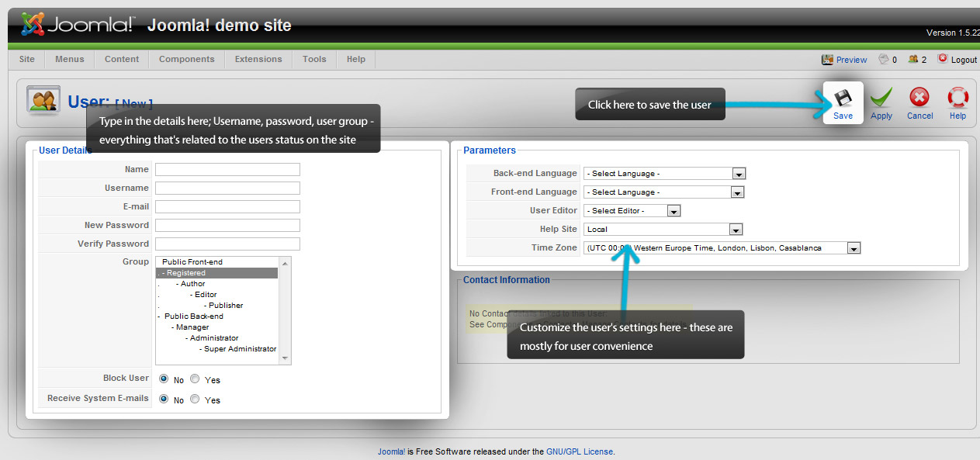This screenshot has width=980, height=460.
Task: Click the Version 1.5.22 text
Action: [953, 33]
